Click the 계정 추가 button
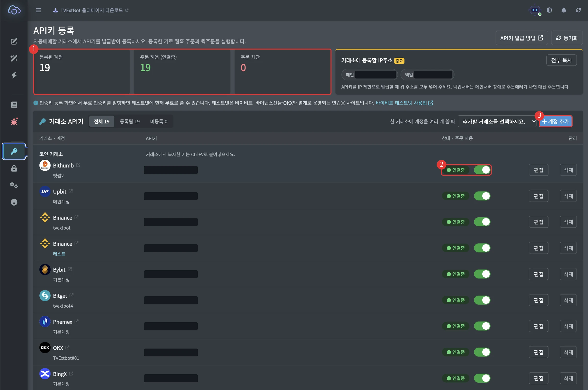 (556, 121)
